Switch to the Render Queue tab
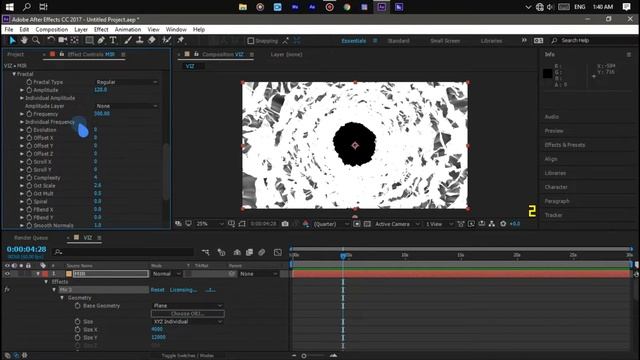 point(31,238)
